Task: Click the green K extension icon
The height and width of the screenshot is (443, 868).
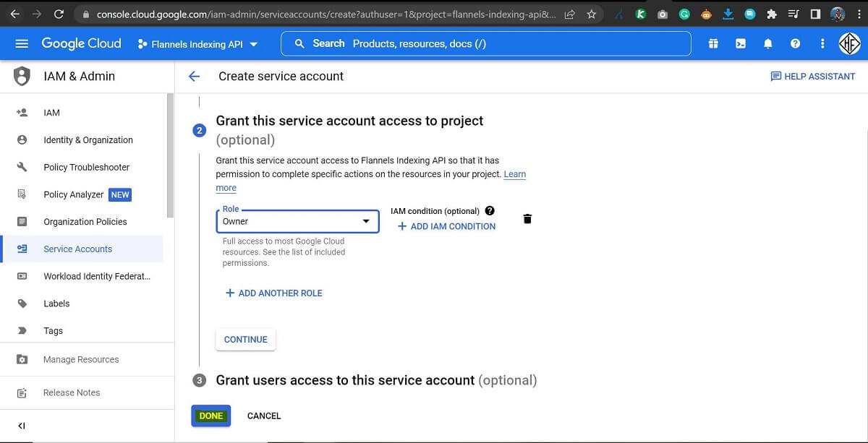Action: pos(640,14)
